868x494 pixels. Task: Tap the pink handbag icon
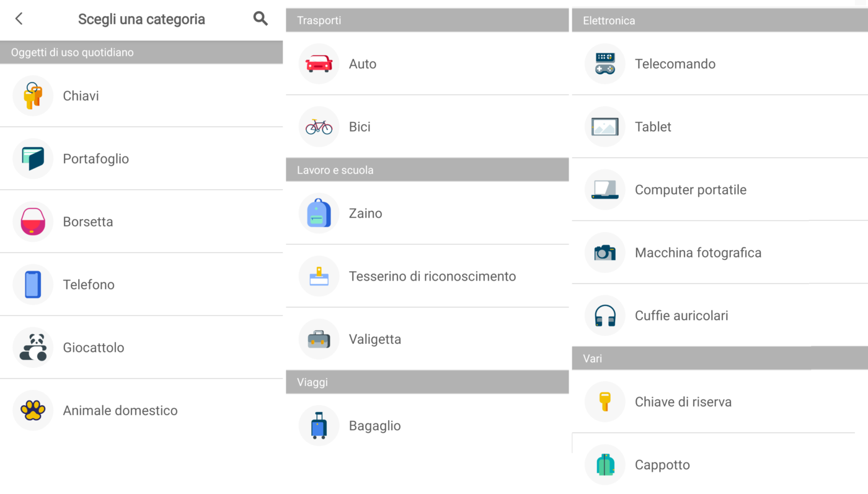[x=33, y=222]
